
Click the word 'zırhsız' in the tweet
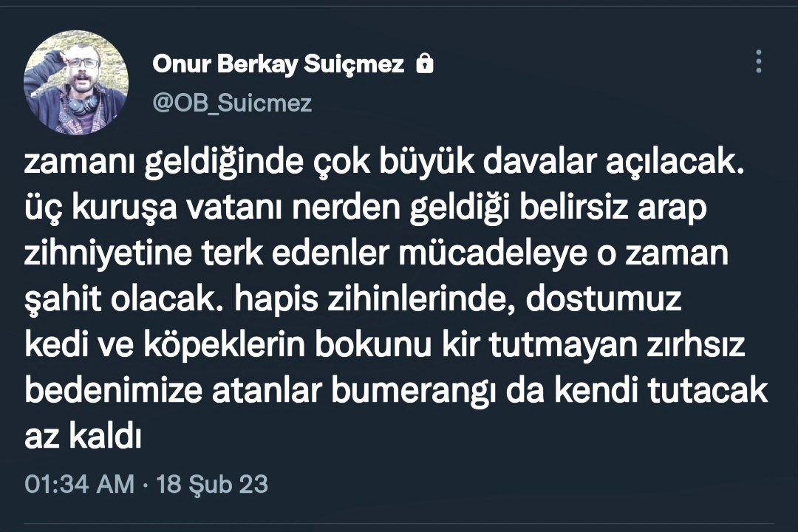702,346
